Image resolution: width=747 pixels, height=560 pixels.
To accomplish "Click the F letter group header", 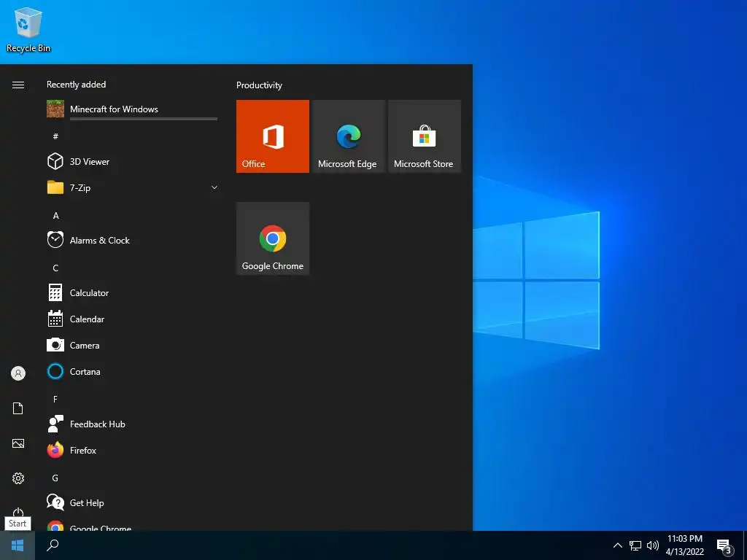I will point(55,399).
